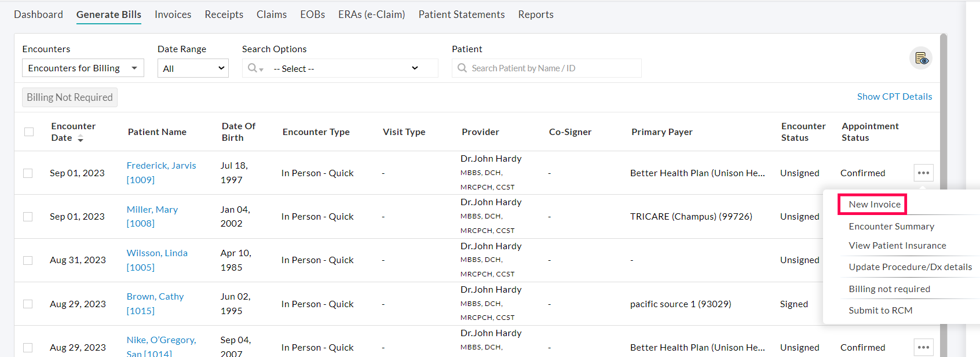Open the three-dot menu for Frederick, Jarvis

point(923,173)
